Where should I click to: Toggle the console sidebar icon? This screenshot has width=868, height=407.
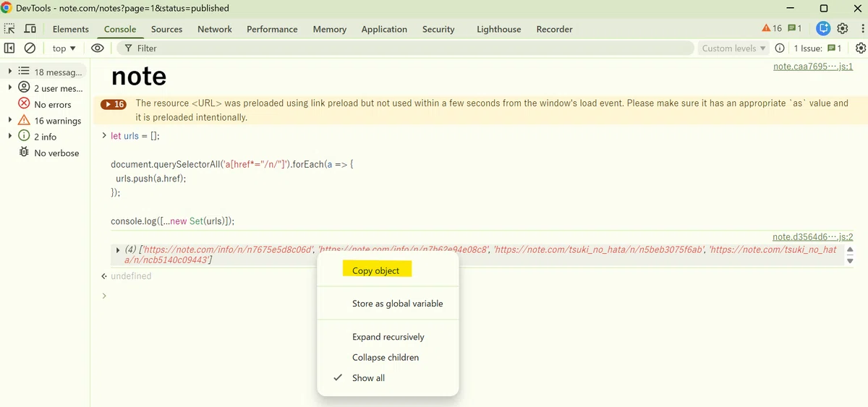click(9, 48)
